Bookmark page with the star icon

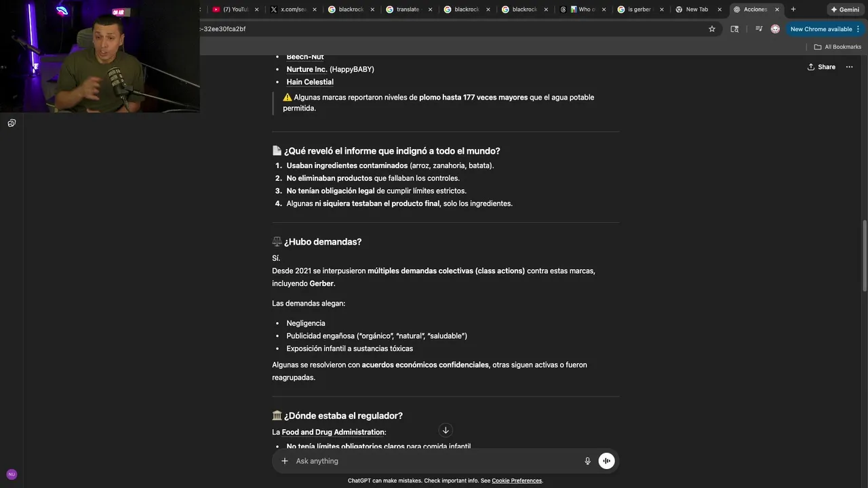[712, 29]
